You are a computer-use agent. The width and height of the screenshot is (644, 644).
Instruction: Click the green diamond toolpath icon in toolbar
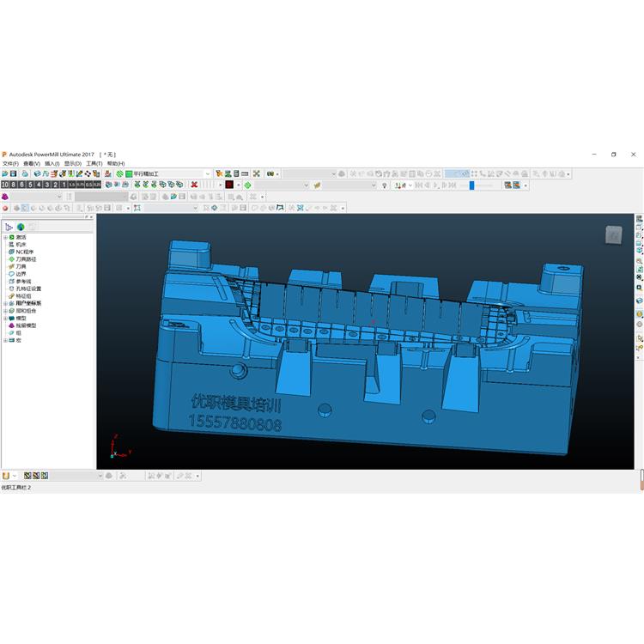coord(247,185)
